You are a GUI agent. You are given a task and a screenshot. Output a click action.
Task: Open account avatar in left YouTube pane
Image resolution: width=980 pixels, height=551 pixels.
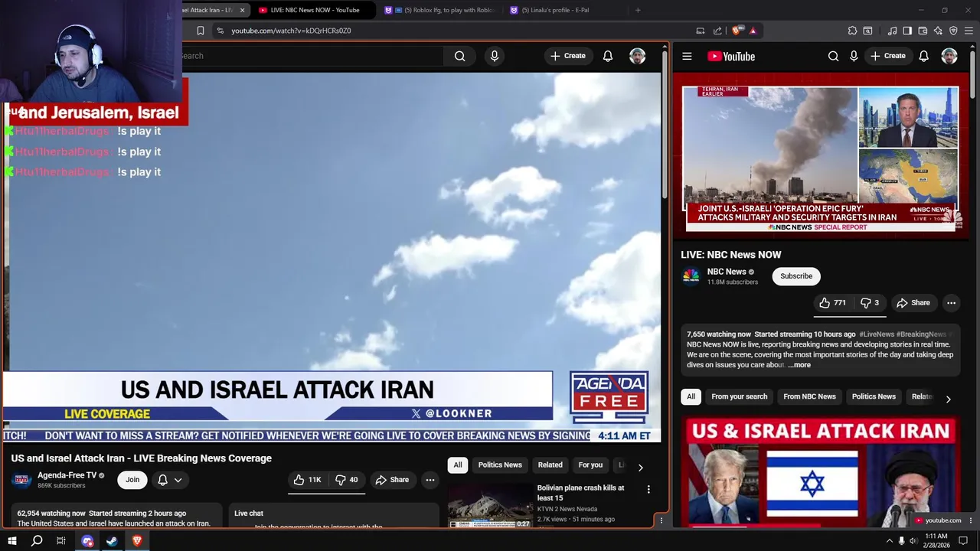click(638, 56)
